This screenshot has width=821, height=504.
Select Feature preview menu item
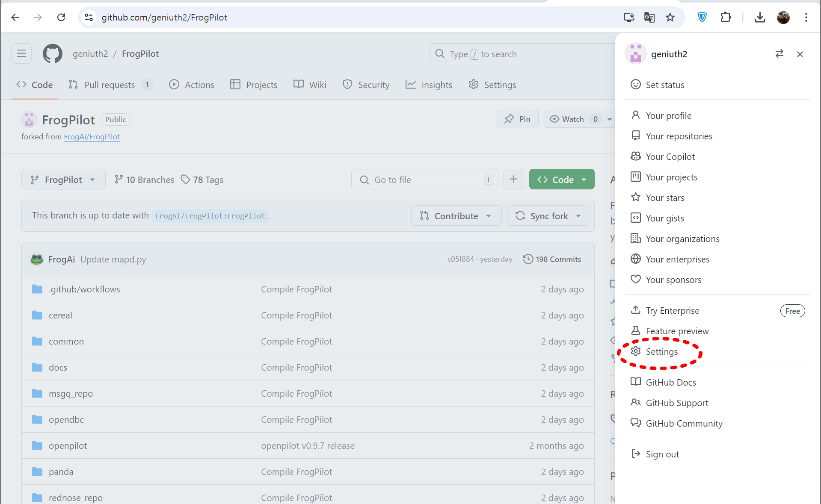click(717, 331)
